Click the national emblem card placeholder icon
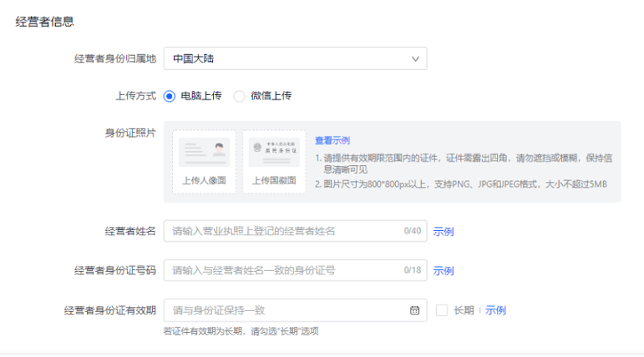Screen dimensions: 644x357 pyautogui.click(x=274, y=152)
